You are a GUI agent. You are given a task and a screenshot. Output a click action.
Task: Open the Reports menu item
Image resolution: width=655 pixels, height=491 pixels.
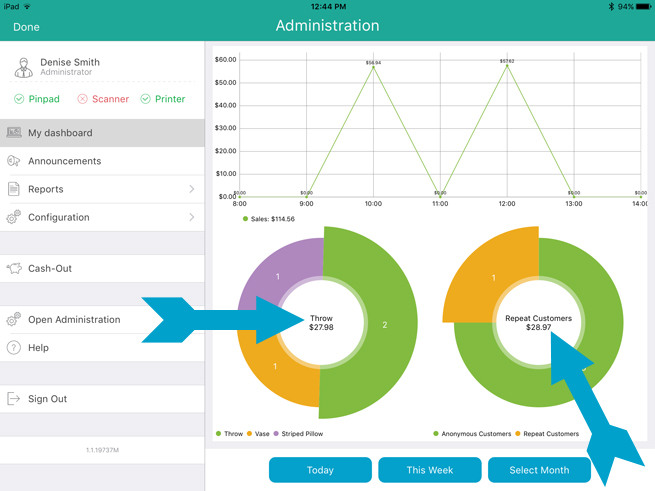point(102,189)
